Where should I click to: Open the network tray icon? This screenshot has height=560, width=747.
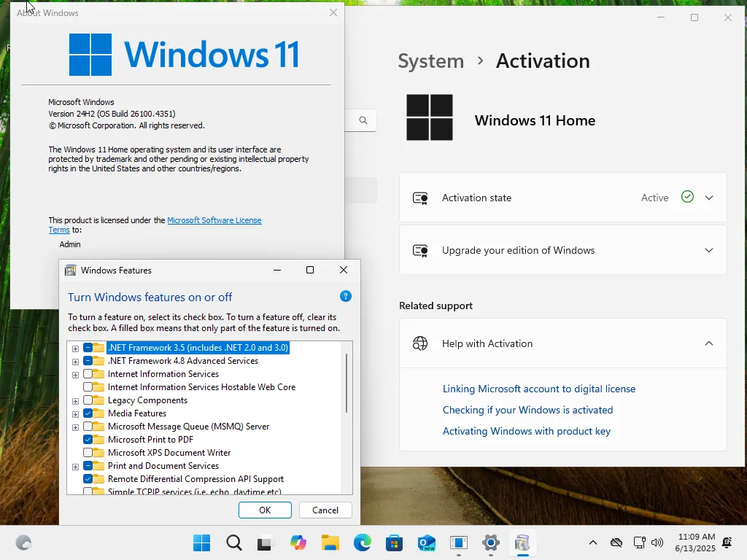[639, 542]
